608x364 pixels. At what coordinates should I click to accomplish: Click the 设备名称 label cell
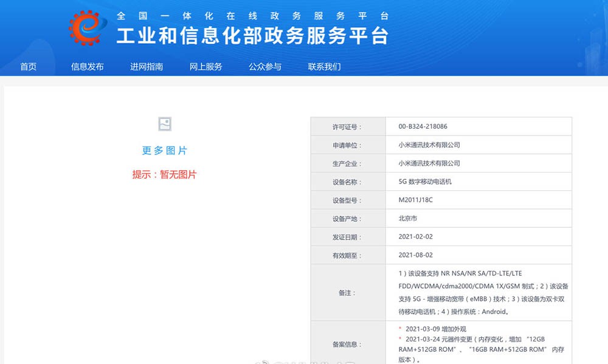(348, 182)
